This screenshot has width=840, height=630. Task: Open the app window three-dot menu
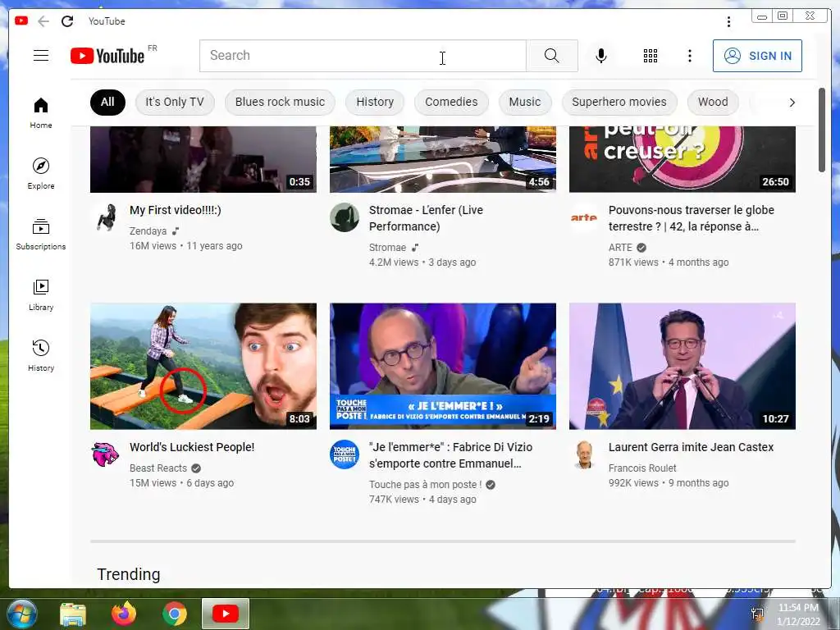click(728, 21)
